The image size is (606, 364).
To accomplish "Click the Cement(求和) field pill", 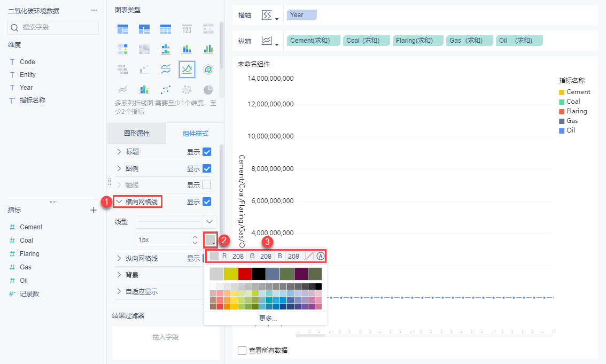I will [x=314, y=41].
